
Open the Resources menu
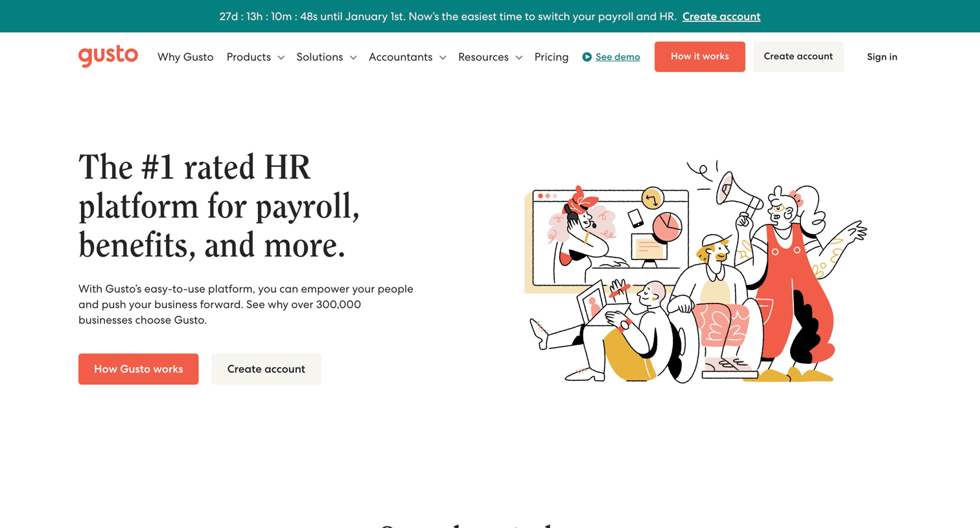click(484, 57)
